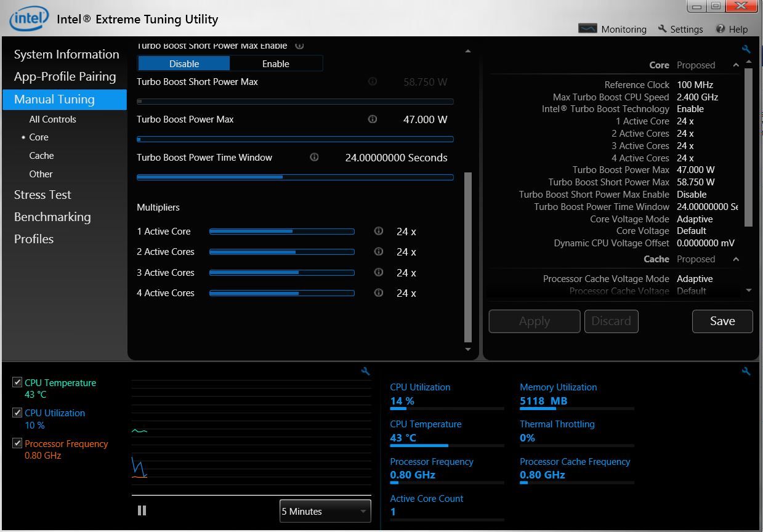763x532 pixels.
Task: Open the Monitoring view
Action: coord(612,29)
